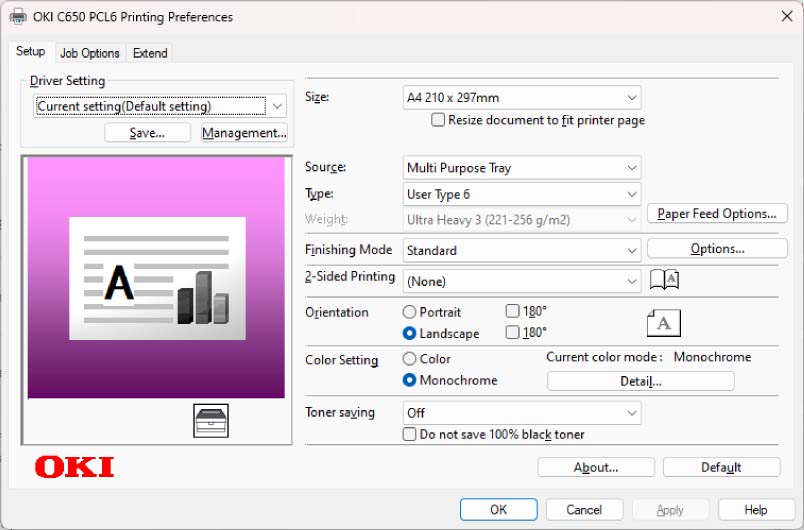Click the printer tray icon below preview
The width and height of the screenshot is (804, 530).
click(x=211, y=421)
